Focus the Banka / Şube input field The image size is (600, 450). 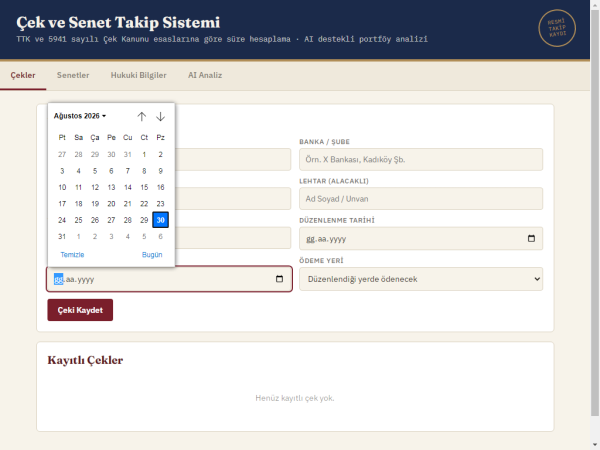pos(421,160)
